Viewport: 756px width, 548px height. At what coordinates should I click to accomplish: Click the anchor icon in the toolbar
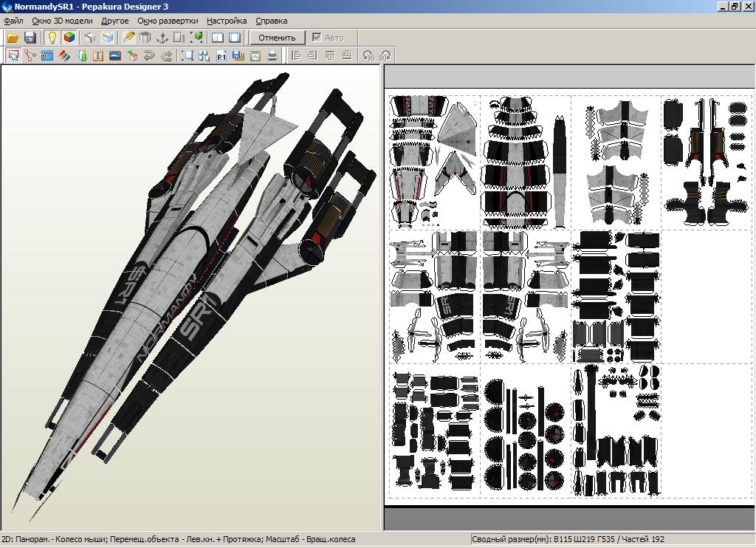[162, 38]
